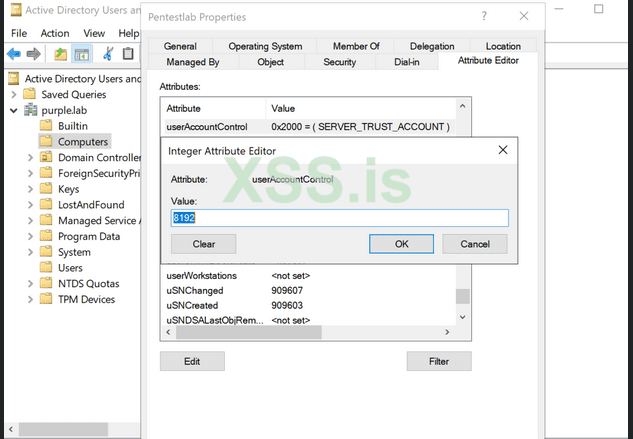Click the attributes list scroll-left arrow

point(169,332)
